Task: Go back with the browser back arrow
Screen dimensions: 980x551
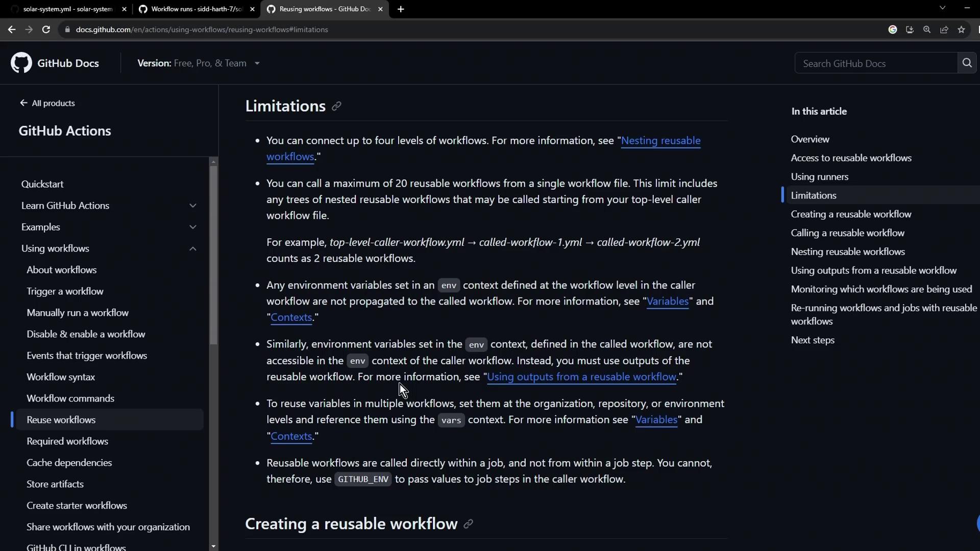Action: [12, 30]
